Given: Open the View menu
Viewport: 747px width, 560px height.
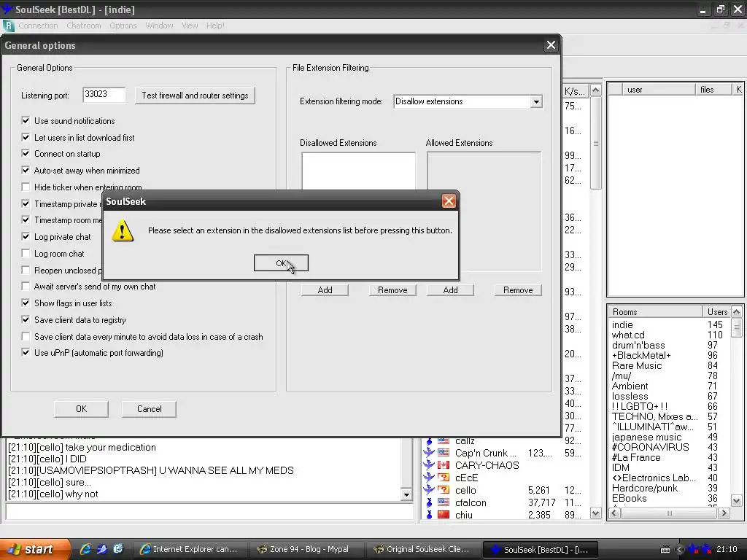Looking at the screenshot, I should coord(190,26).
